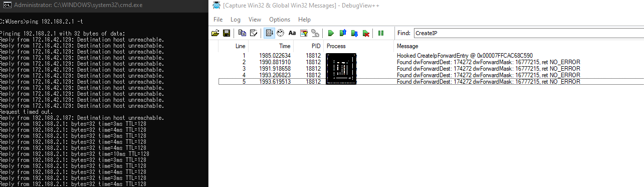Click the Copy lines toolbar icon
644x187 pixels.
pyautogui.click(x=243, y=33)
